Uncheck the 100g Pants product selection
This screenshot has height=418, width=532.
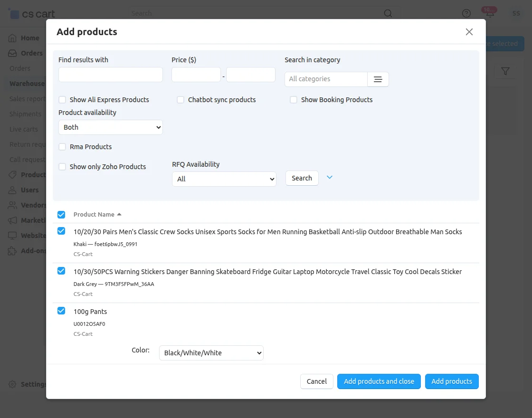coord(61,311)
